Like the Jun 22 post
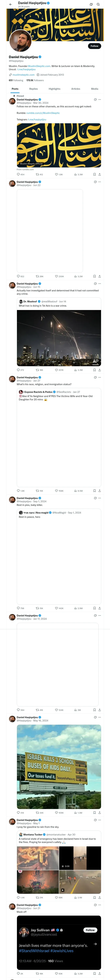This screenshot has width=110, height=980. point(57,276)
